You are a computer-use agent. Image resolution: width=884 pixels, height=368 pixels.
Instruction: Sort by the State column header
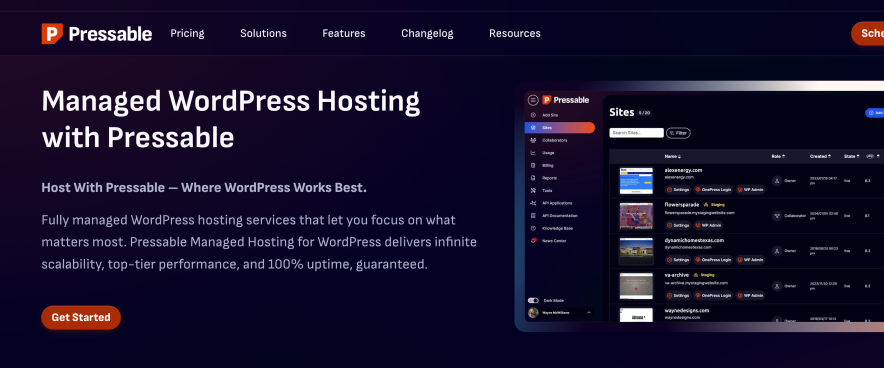click(851, 156)
